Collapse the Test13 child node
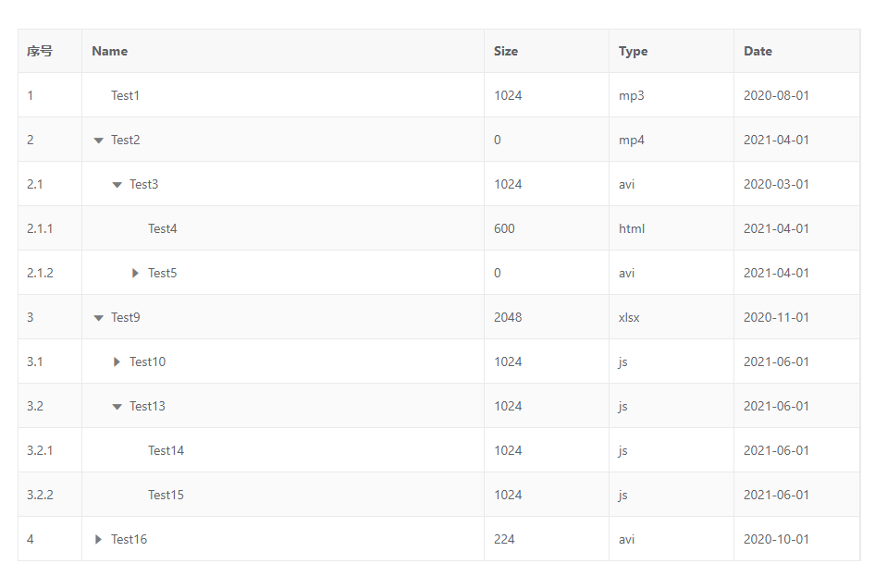This screenshot has width=887, height=588. tap(117, 407)
